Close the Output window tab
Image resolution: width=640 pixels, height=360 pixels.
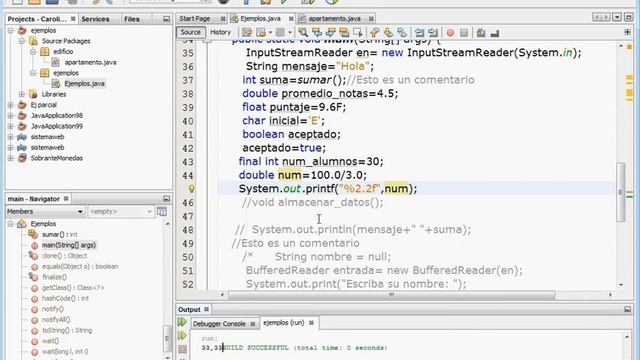pos(206,309)
